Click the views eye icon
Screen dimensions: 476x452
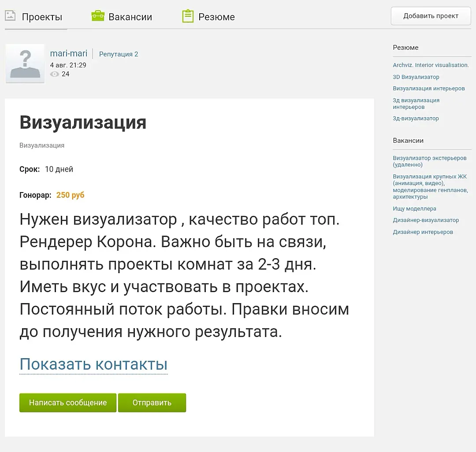coord(55,74)
